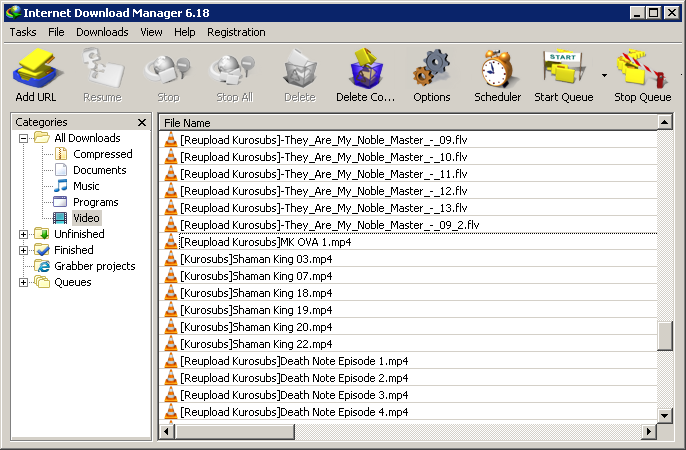
Task: Open Options via the gears icon
Action: (x=431, y=68)
